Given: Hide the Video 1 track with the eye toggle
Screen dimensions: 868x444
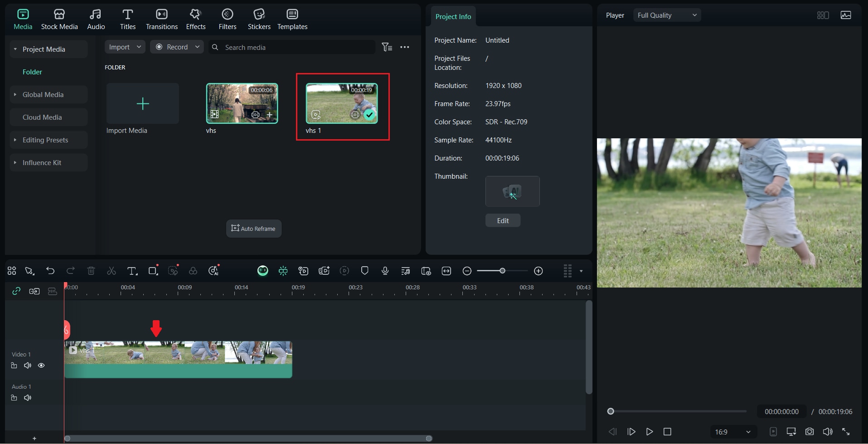Looking at the screenshot, I should (x=41, y=365).
